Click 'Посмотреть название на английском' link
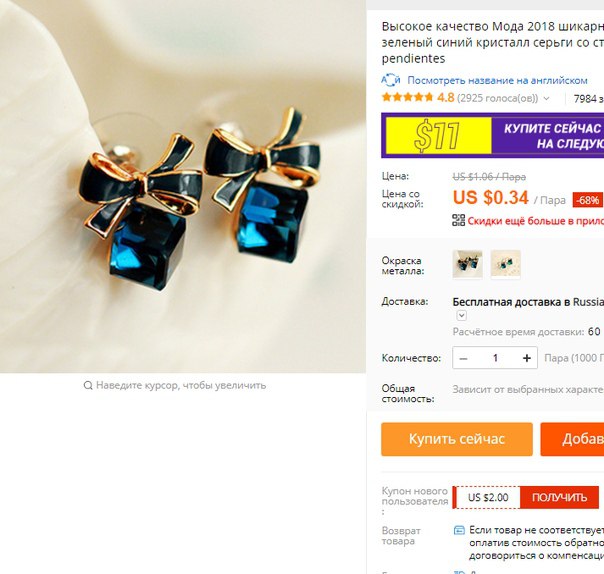Image resolution: width=604 pixels, height=574 pixels. tap(497, 81)
